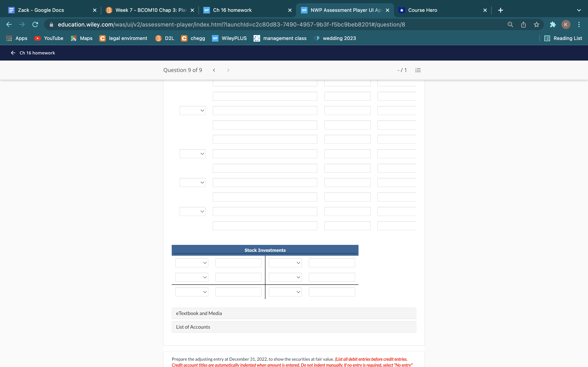Click first amount field under Stock Investments
Viewport: 588px width, 367px height.
click(238, 263)
